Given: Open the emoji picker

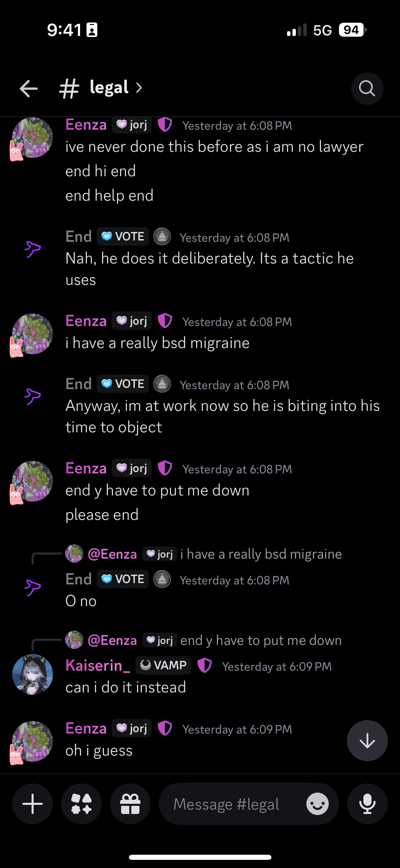Looking at the screenshot, I should pos(318,803).
